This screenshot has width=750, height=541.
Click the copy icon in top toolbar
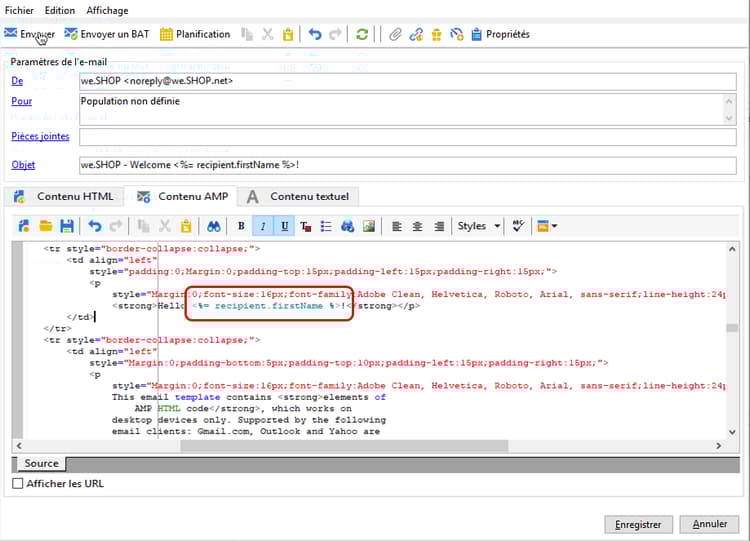247,34
